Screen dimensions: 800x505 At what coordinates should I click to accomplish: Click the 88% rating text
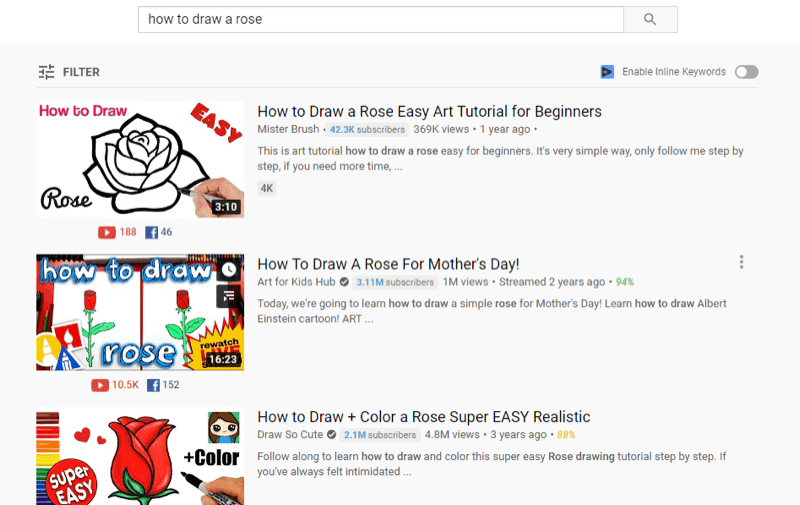pyautogui.click(x=566, y=435)
